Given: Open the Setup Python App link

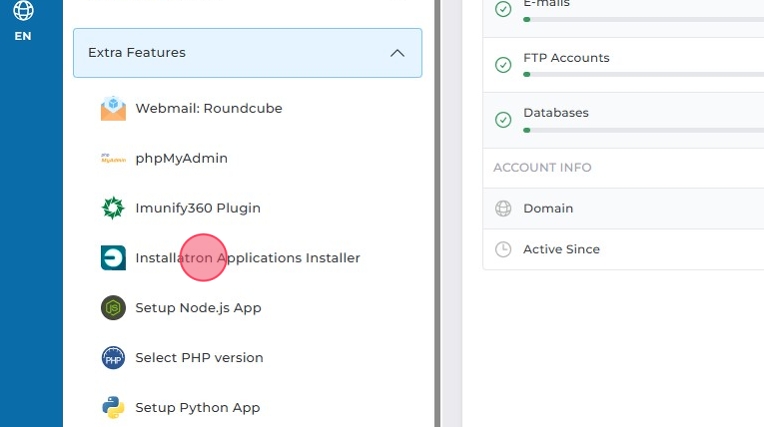Looking at the screenshot, I should pos(197,407).
